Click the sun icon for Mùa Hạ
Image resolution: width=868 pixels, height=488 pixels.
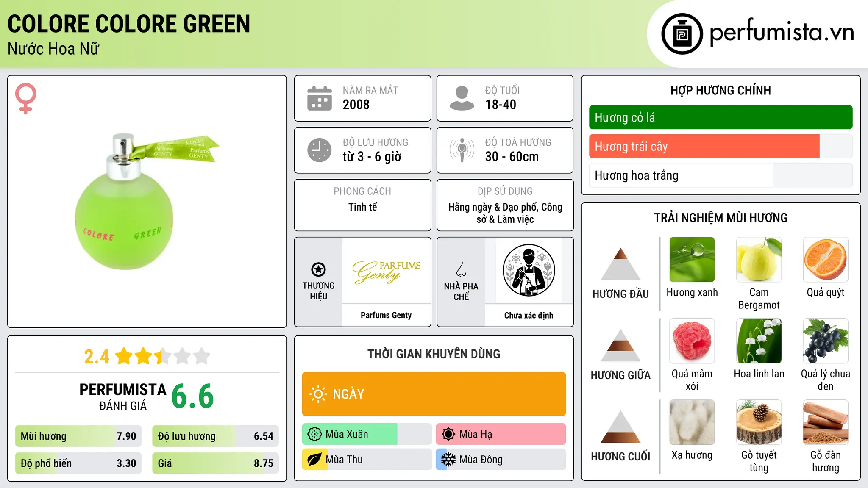point(448,434)
